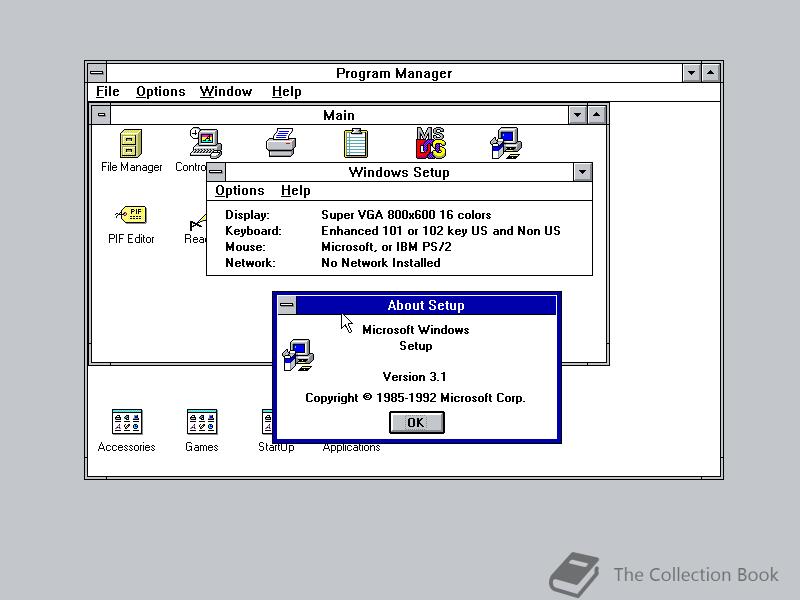Screen dimensions: 800x600
Task: Open the StartUp program group icon
Action: 267,422
